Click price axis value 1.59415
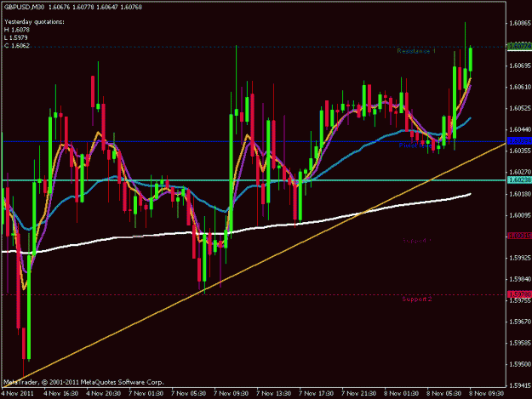Viewport: 532px width, 399px height. tap(520, 385)
